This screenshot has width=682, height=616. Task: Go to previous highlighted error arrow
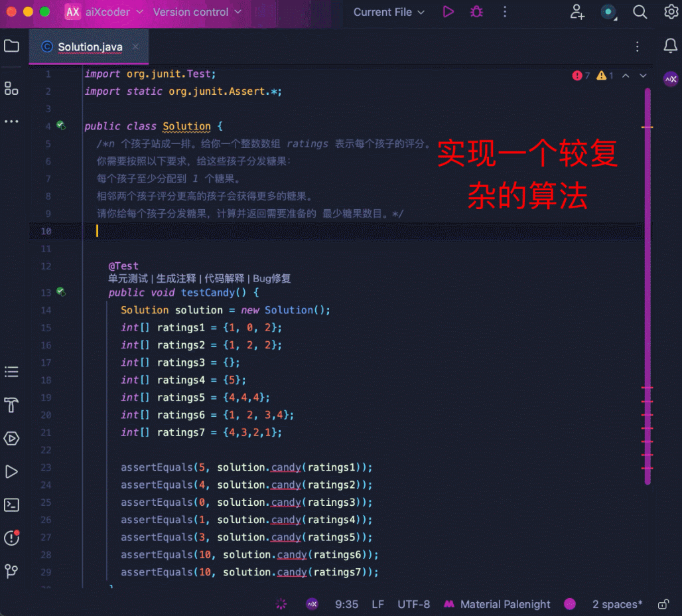click(626, 76)
